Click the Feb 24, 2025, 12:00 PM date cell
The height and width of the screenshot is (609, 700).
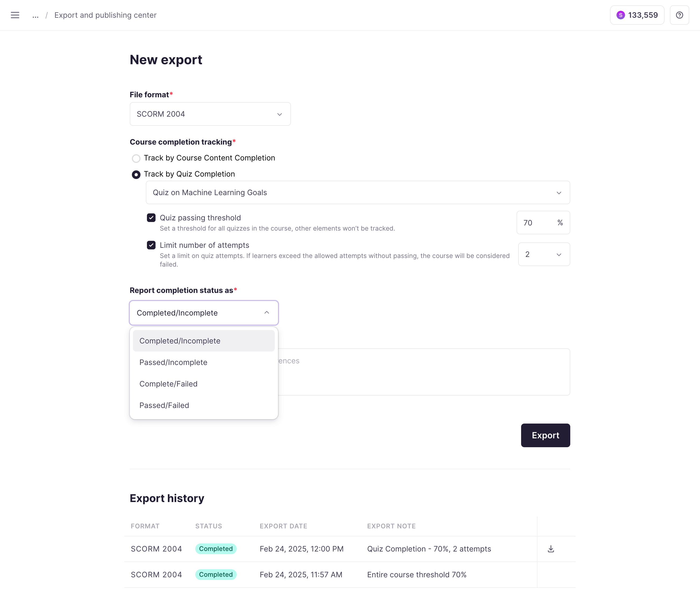pos(302,549)
